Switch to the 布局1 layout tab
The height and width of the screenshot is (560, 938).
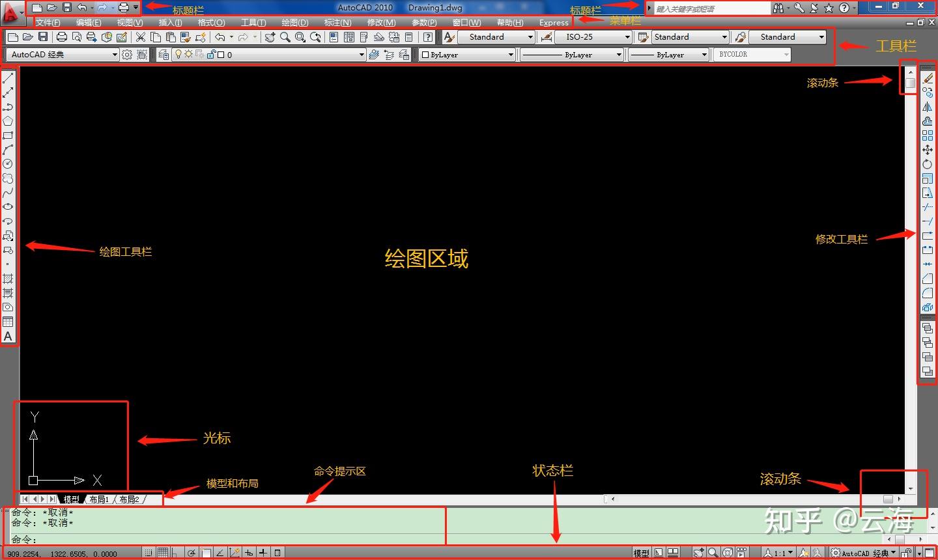pos(99,499)
